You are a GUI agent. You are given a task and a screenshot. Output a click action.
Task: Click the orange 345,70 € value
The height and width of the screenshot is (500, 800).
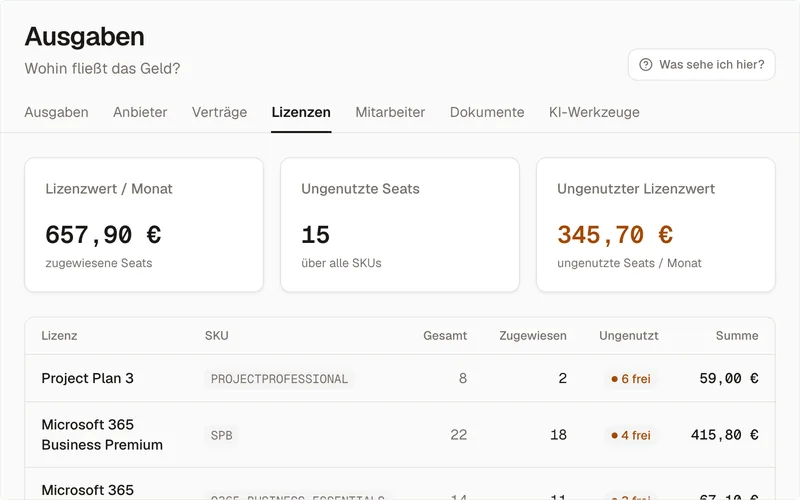(615, 235)
